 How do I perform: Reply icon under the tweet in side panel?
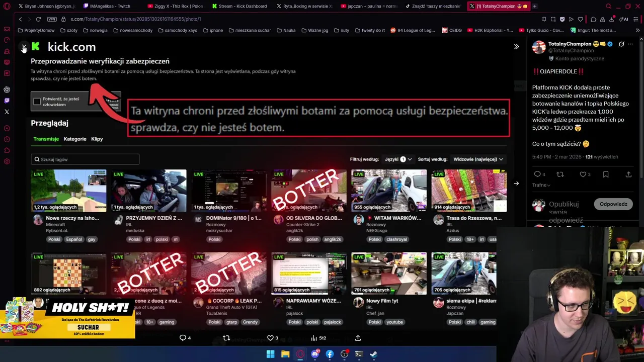click(x=537, y=174)
